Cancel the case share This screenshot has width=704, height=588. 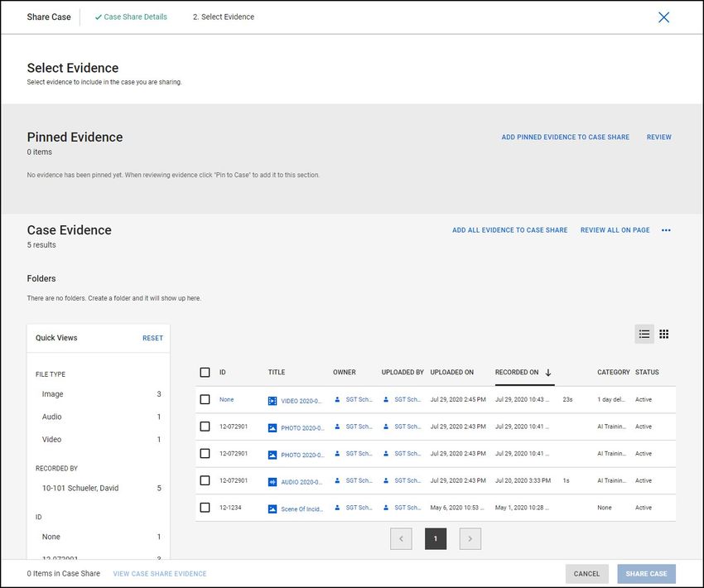pos(587,574)
